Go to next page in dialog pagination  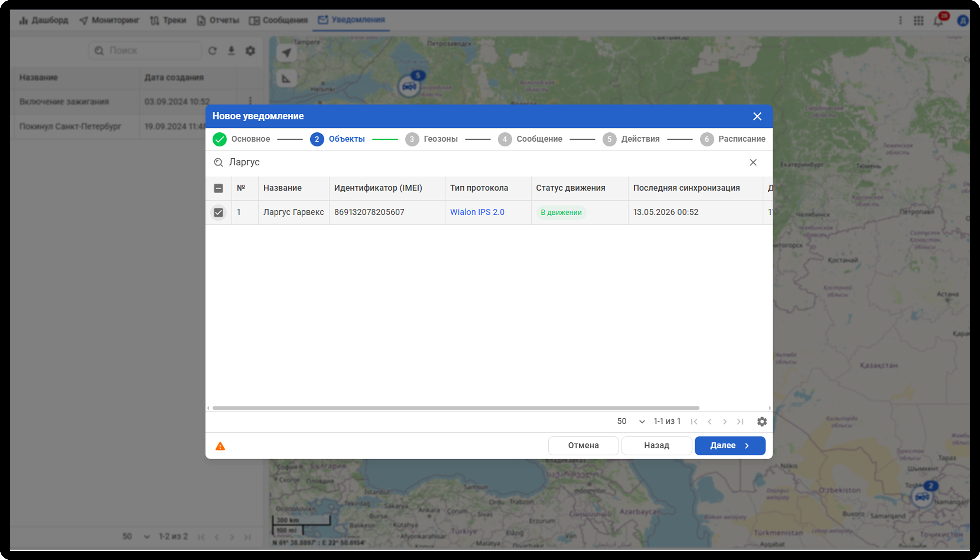725,422
